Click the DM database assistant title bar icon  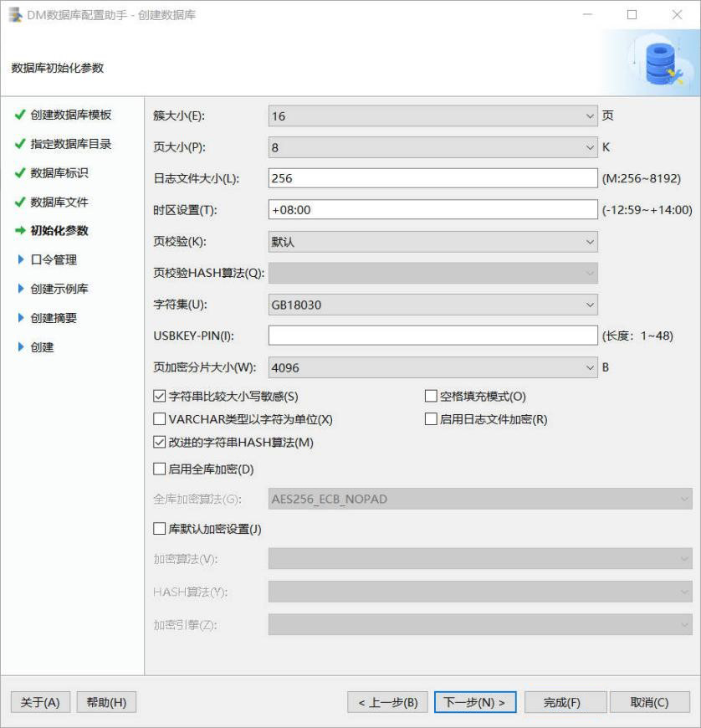coord(16,15)
